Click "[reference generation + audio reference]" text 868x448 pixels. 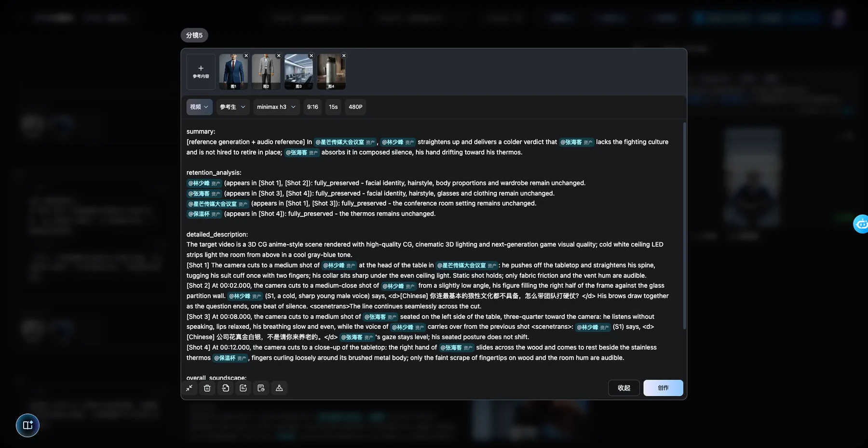pos(246,142)
